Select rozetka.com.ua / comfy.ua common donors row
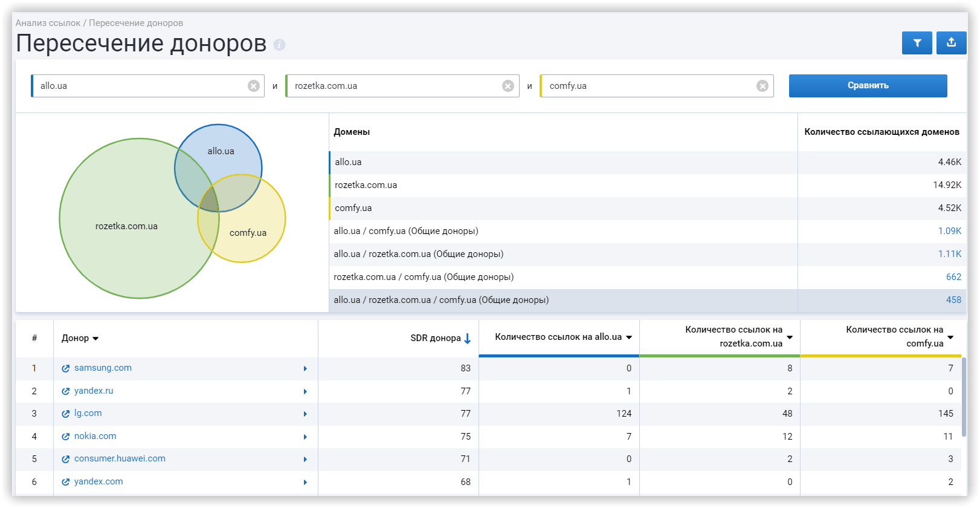The width and height of the screenshot is (980, 508). (647, 277)
